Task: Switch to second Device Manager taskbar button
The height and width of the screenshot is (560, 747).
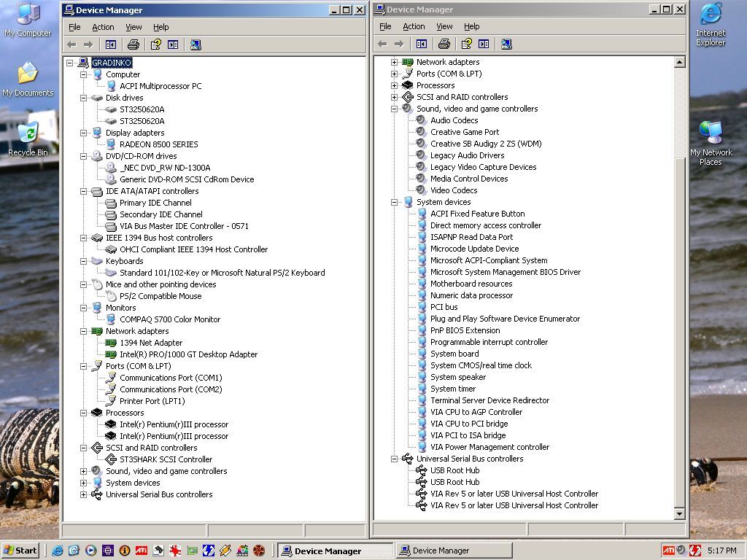Action: (454, 551)
